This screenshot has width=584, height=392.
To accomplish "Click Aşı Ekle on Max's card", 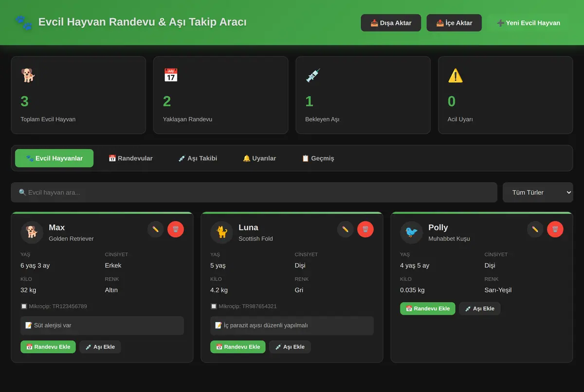I will pyautogui.click(x=100, y=347).
